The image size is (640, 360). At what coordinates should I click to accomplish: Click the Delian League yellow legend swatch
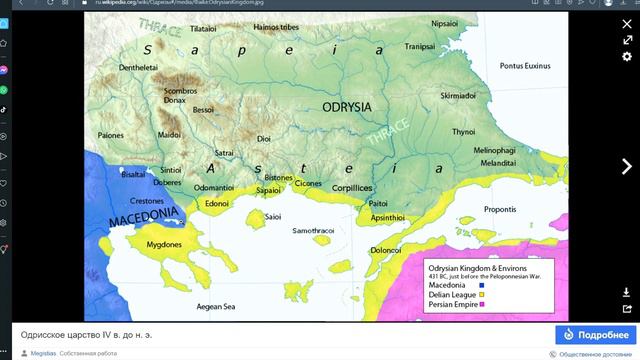[x=482, y=295]
